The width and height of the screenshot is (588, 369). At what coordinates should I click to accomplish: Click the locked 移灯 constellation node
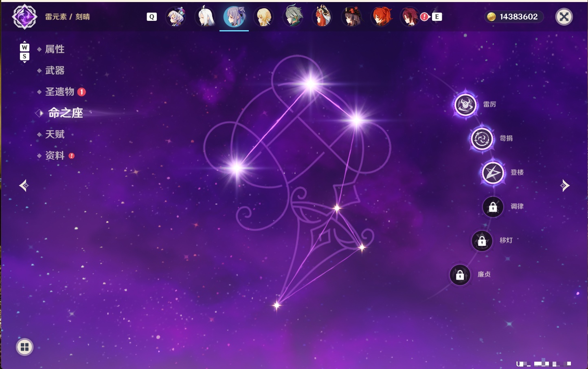pos(482,241)
